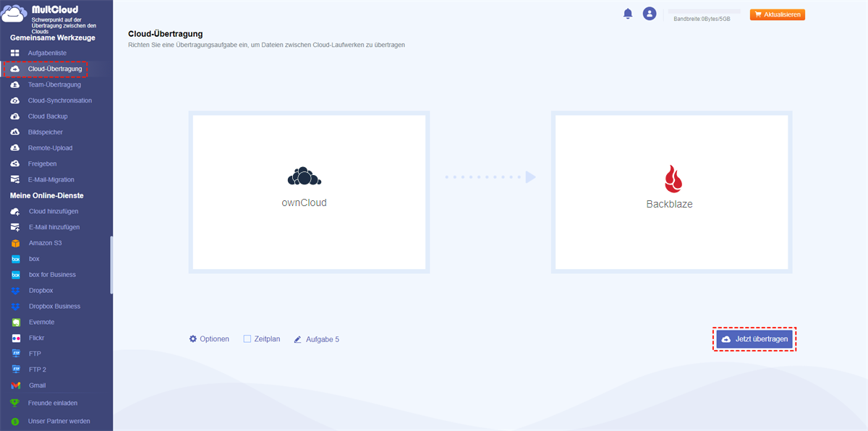Image resolution: width=868 pixels, height=431 pixels.
Task: Click E-Mail hinzufügen entry
Action: tap(54, 227)
